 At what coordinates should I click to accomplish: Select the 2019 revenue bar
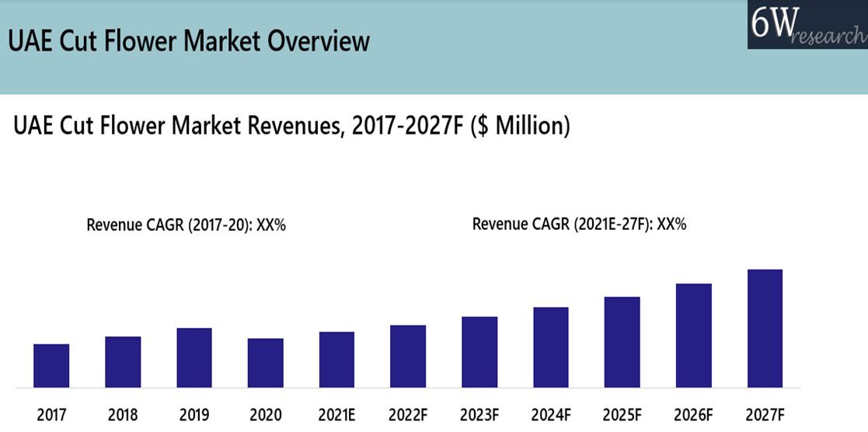(194, 357)
